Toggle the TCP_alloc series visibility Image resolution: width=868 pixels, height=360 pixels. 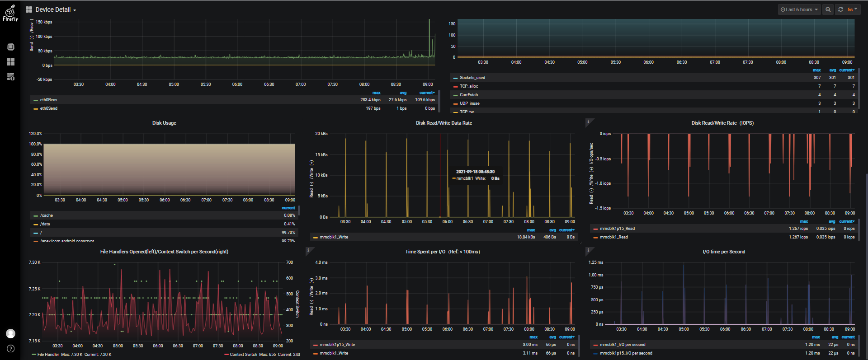click(x=469, y=86)
